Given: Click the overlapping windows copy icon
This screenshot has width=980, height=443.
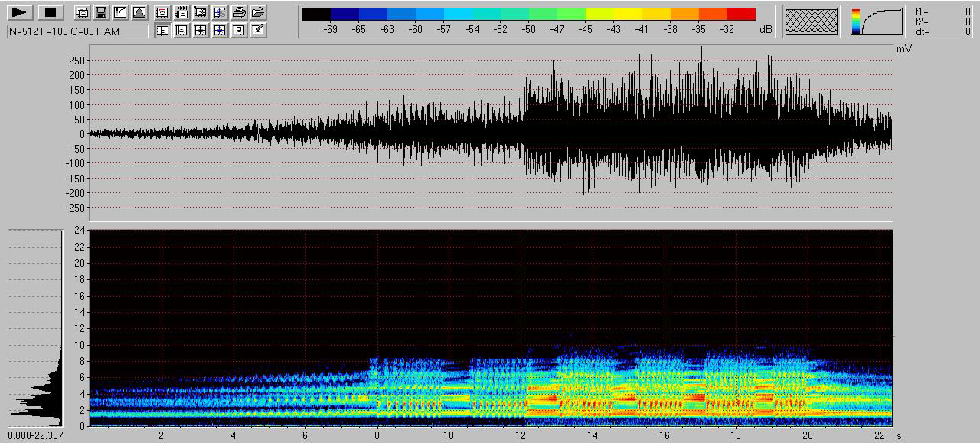Looking at the screenshot, I should tap(81, 12).
